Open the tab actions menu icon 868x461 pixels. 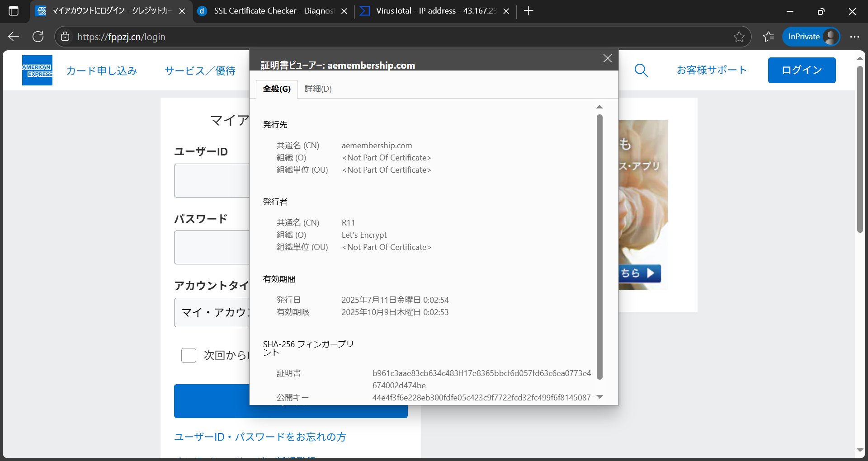[x=14, y=11]
